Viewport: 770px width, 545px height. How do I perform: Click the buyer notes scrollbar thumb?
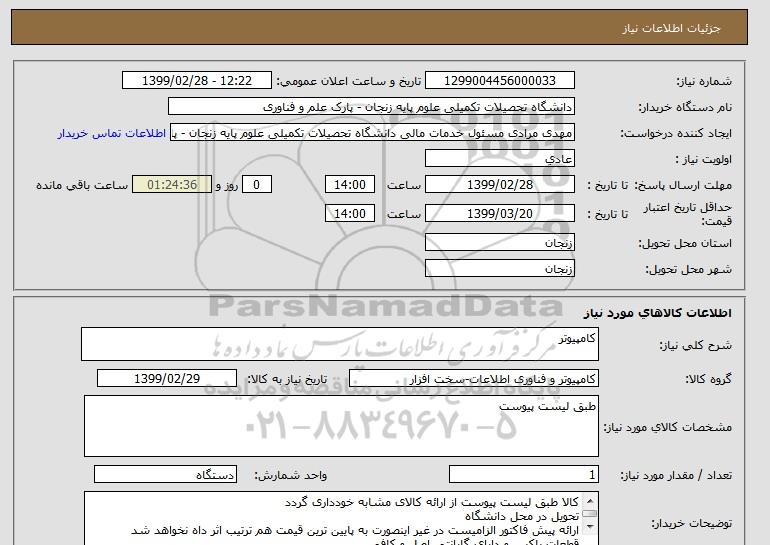(x=589, y=514)
